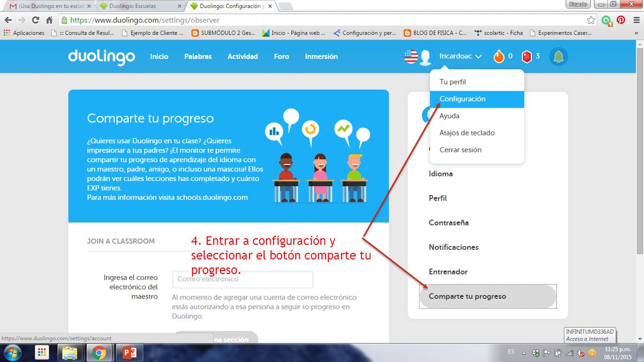This screenshot has height=362, width=644.
Task: Click the Duolingo logo in header
Action: click(102, 57)
